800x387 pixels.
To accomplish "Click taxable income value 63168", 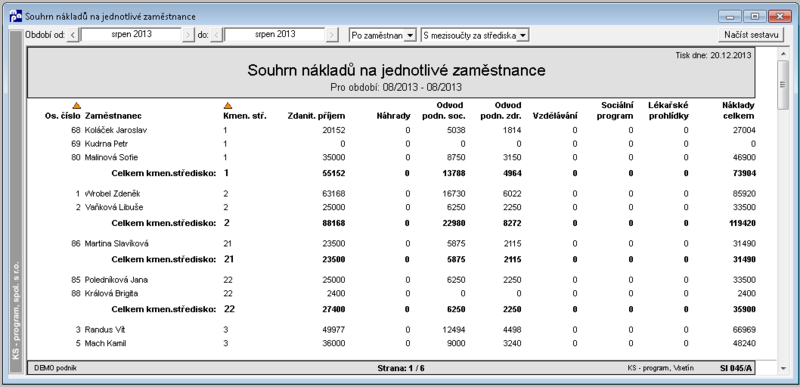I will point(334,194).
